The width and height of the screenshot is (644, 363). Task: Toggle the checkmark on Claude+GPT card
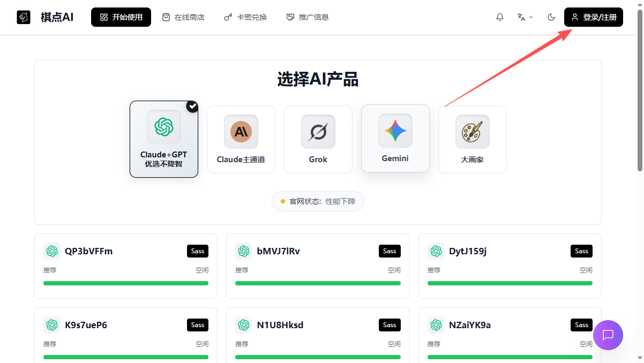click(192, 107)
